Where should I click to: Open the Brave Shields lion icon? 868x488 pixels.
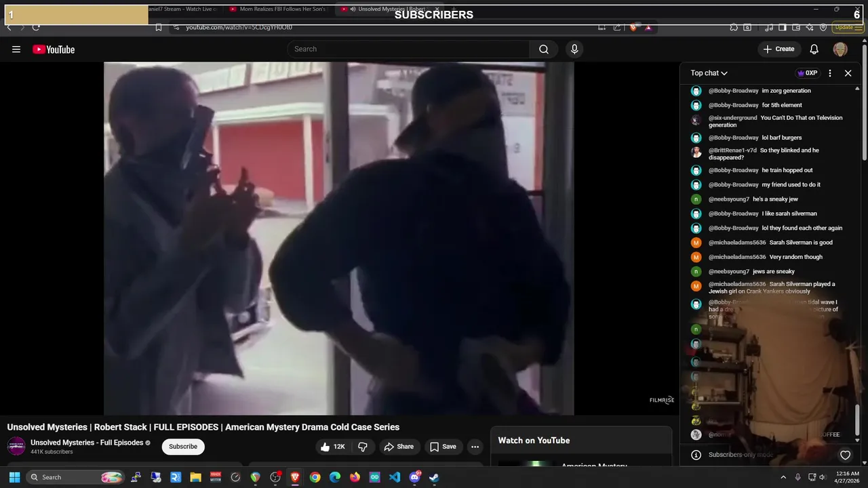[633, 27]
